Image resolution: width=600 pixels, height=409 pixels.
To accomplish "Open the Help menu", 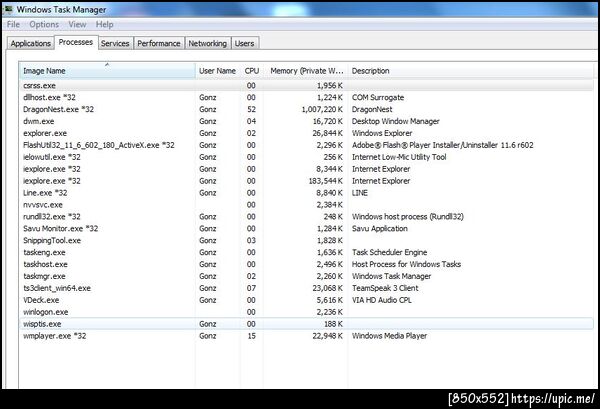I will coord(104,24).
